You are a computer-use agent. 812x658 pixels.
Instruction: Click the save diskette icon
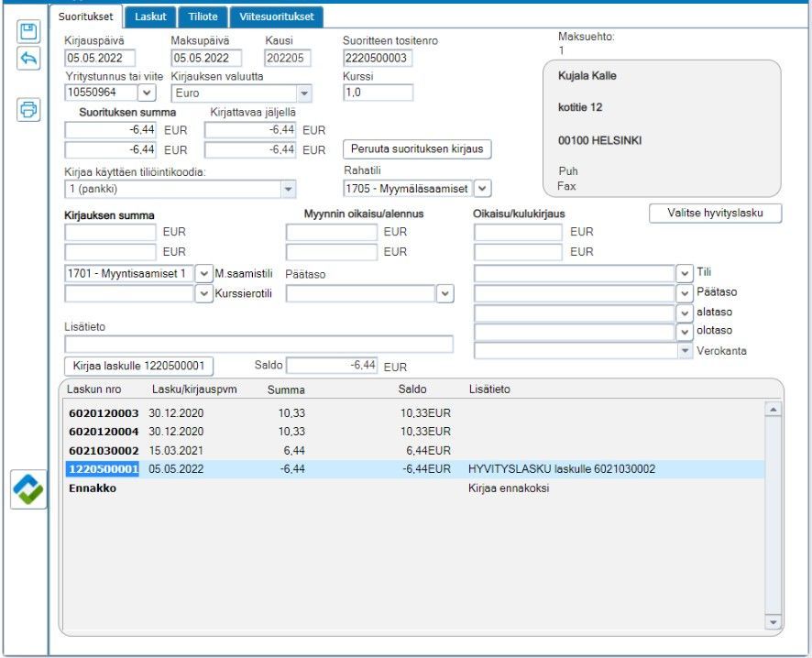(x=28, y=31)
